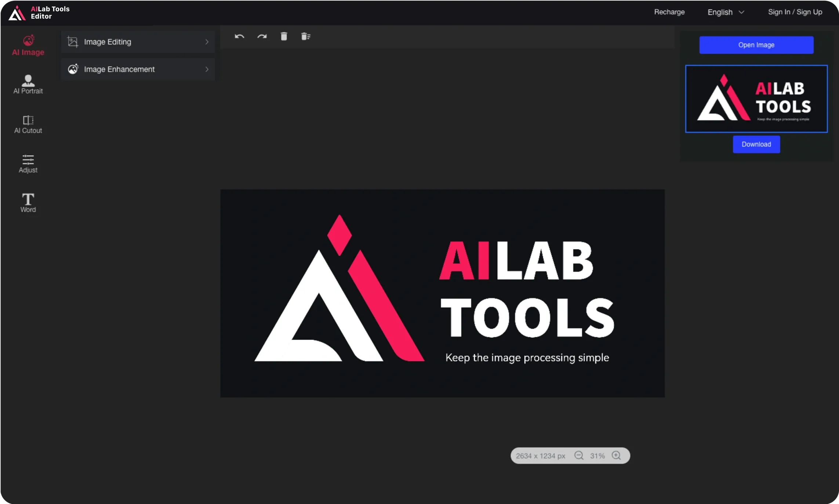Viewport: 839px width, 504px height.
Task: Open the English language dropdown
Action: (726, 12)
